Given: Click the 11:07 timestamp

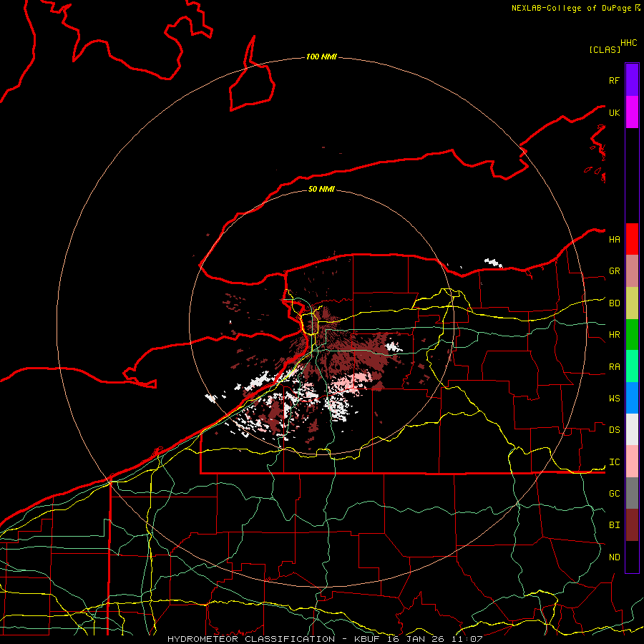Looking at the screenshot, I should click(467, 639).
